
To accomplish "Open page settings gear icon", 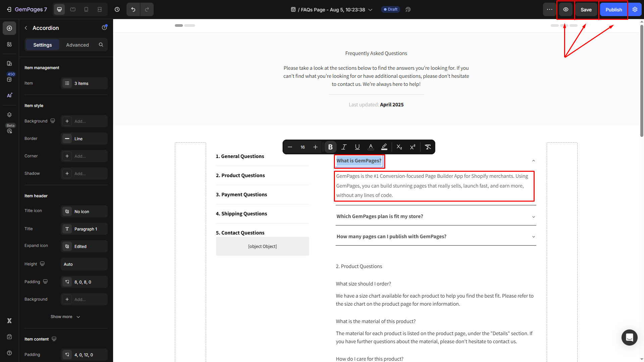I will [x=635, y=9].
